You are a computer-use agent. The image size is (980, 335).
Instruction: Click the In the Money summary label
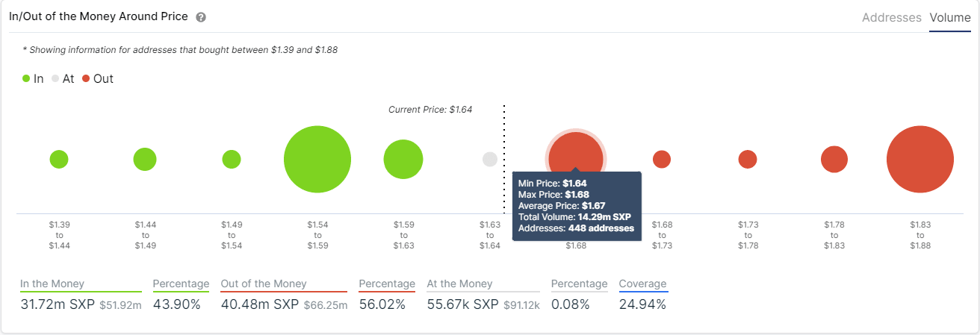pyautogui.click(x=52, y=284)
